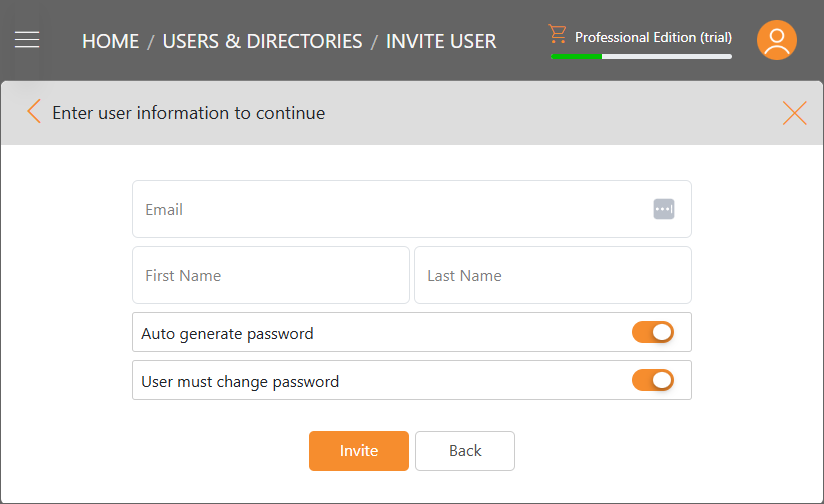Disable Auto generate password toggle
824x504 pixels.
tap(653, 332)
